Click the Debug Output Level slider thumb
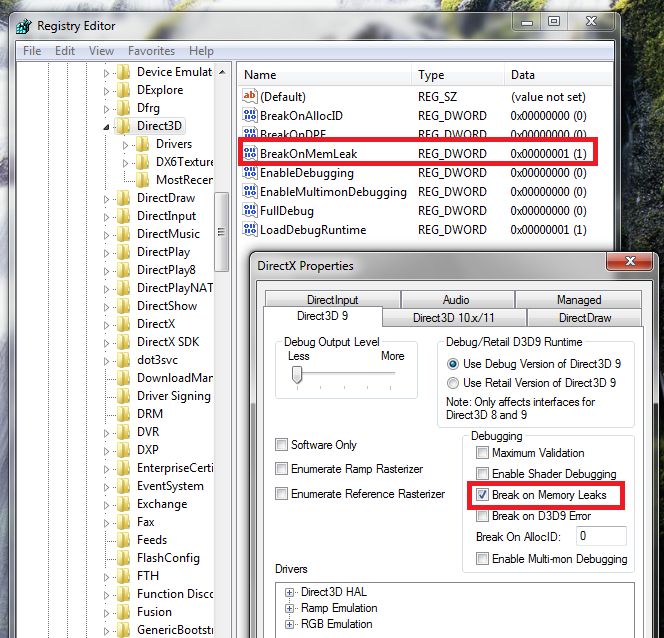Viewport: 664px width, 638px height. click(297, 374)
